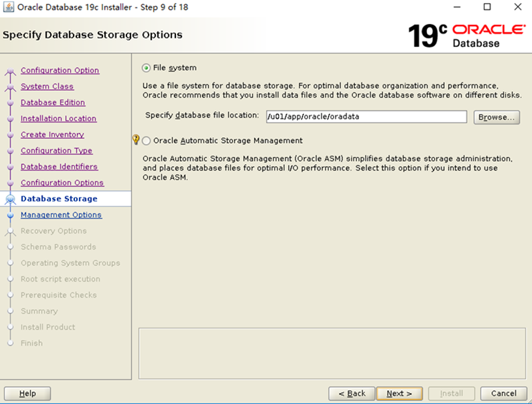Click the Cancel button
The height and width of the screenshot is (404, 532).
coord(503,393)
